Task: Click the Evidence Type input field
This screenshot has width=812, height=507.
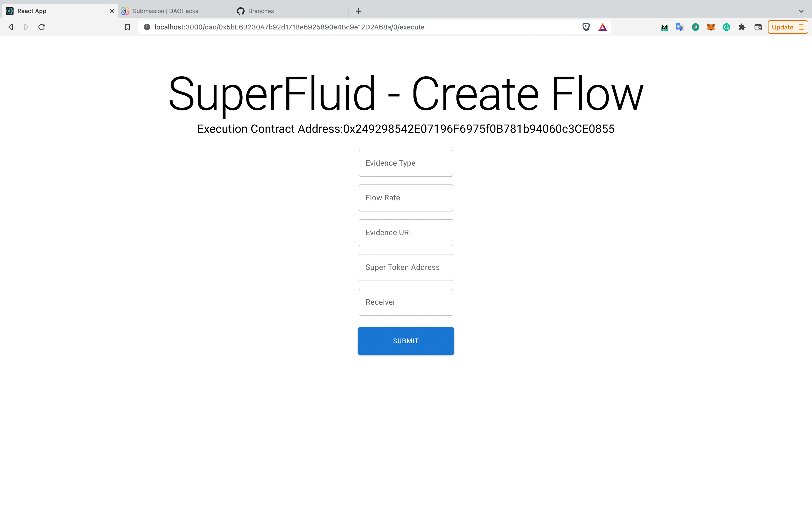Action: point(406,163)
